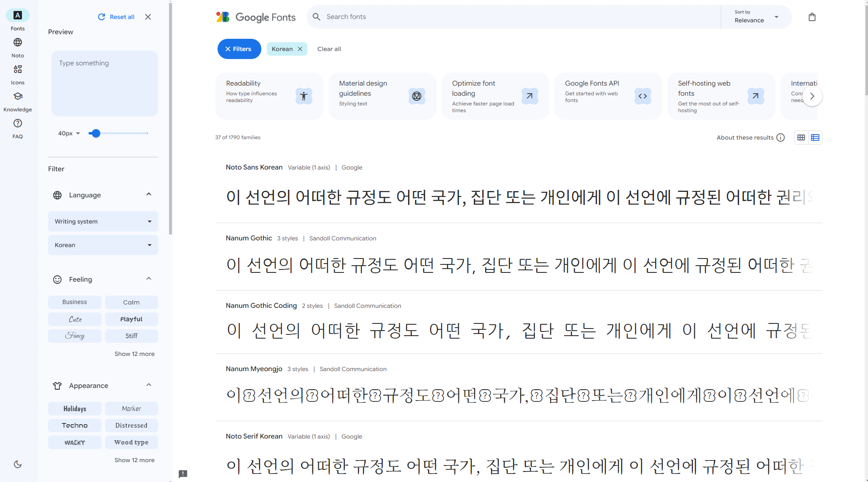868x482 pixels.
Task: Toggle dark mode moon icon
Action: (x=18, y=464)
